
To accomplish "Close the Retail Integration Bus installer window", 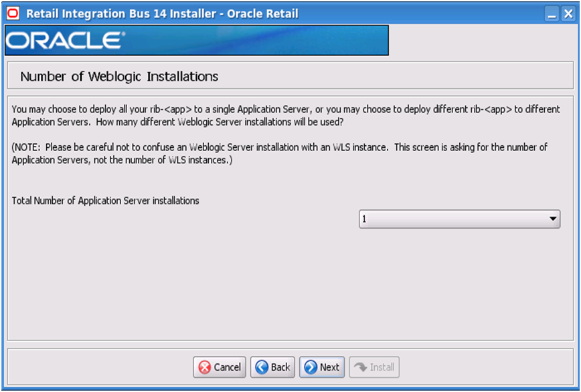I will coord(568,14).
